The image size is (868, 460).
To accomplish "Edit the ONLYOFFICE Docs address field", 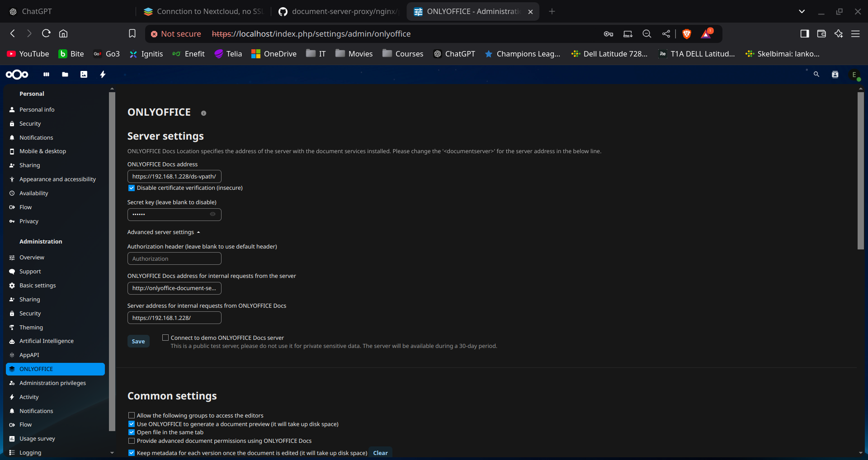I will 174,177.
